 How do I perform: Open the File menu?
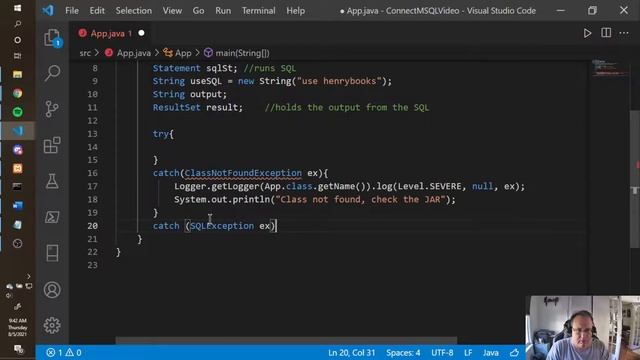72,11
